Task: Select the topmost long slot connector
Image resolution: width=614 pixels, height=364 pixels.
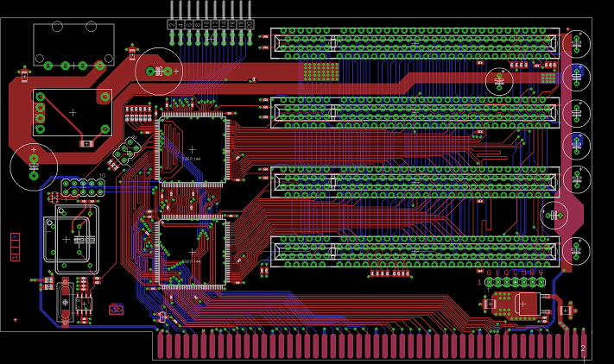Action: 415,43
